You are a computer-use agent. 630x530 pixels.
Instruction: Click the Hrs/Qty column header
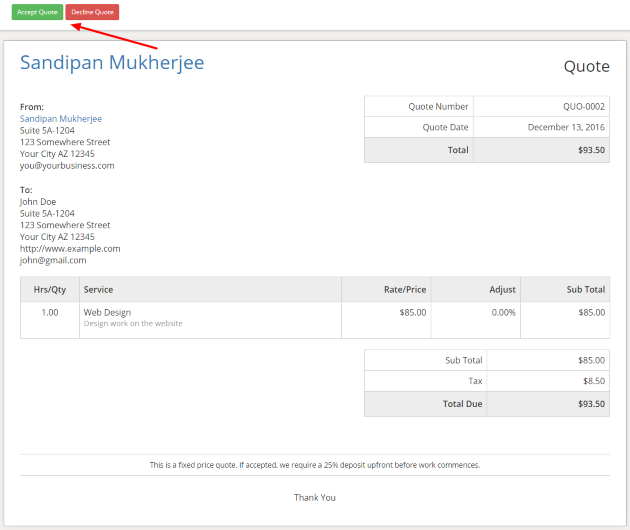[x=50, y=289]
